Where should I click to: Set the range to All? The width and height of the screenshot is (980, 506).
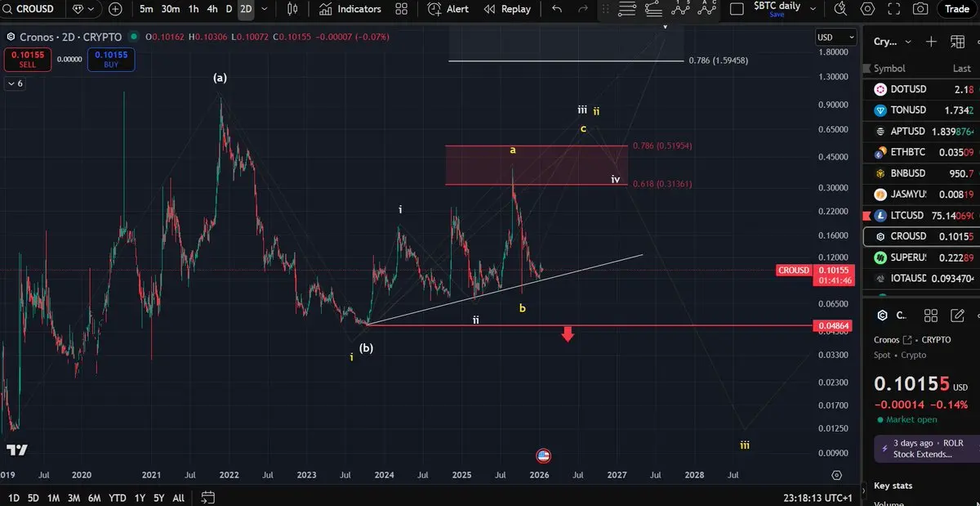point(178,498)
